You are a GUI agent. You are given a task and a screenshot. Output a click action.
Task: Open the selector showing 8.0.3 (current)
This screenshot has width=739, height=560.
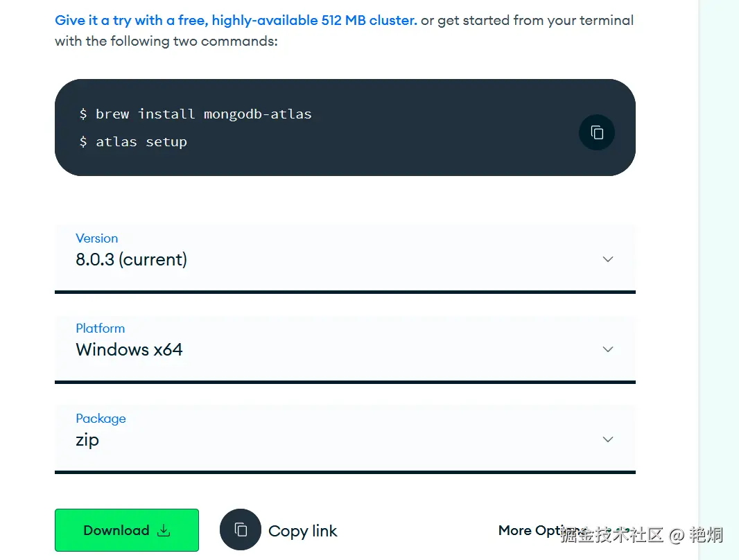345,259
